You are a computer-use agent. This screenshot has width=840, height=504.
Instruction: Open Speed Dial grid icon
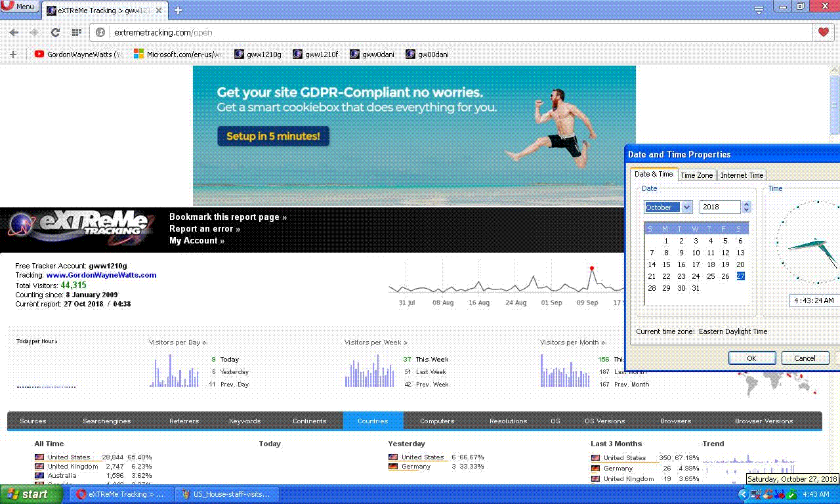[x=76, y=32]
